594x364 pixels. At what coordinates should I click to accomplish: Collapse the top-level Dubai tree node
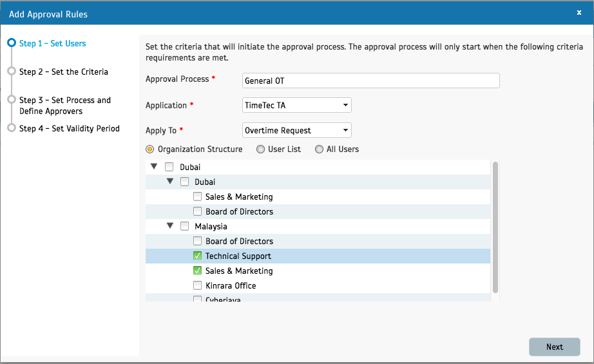(154, 166)
